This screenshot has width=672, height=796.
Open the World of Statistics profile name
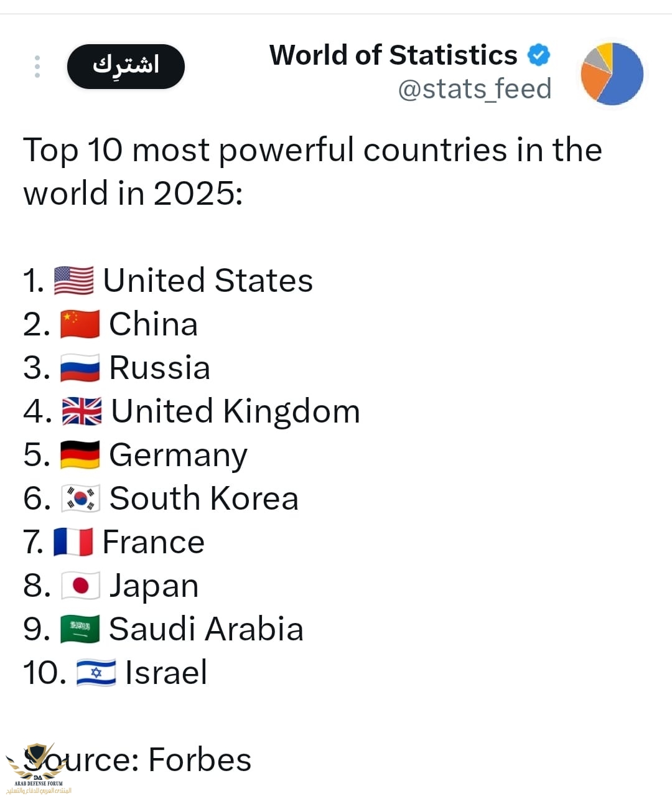(393, 55)
